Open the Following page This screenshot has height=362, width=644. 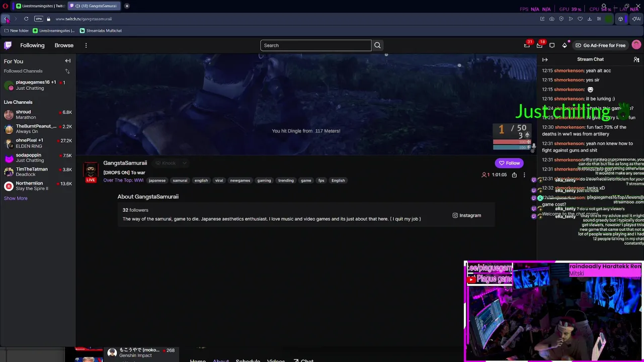(x=32, y=45)
